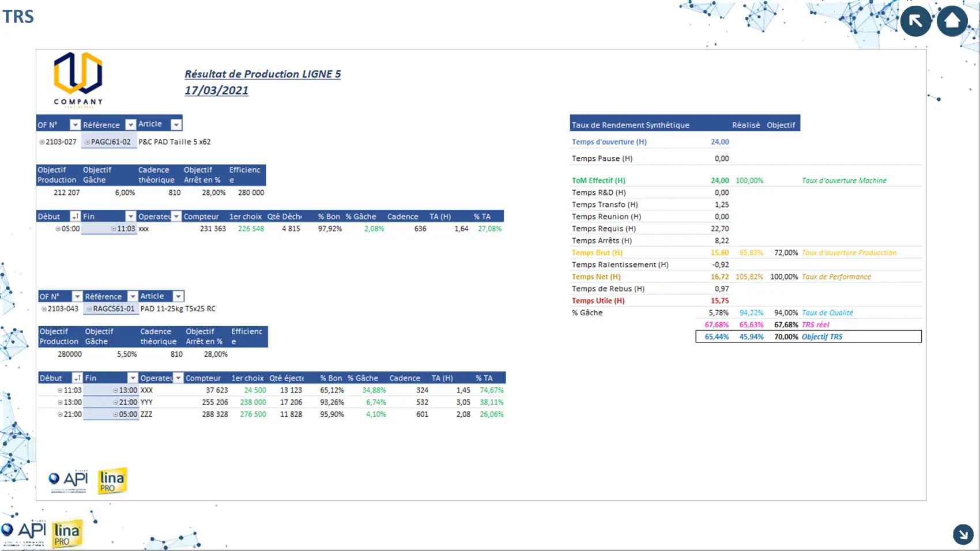Image resolution: width=980 pixels, height=551 pixels.
Task: Click the home icon button
Action: tap(952, 21)
